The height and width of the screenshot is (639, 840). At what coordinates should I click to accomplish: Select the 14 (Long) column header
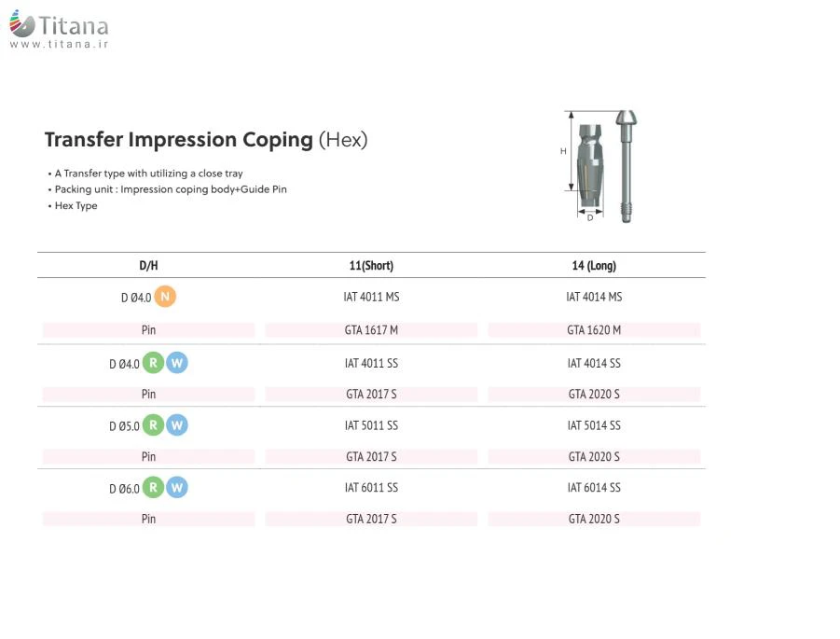(594, 266)
